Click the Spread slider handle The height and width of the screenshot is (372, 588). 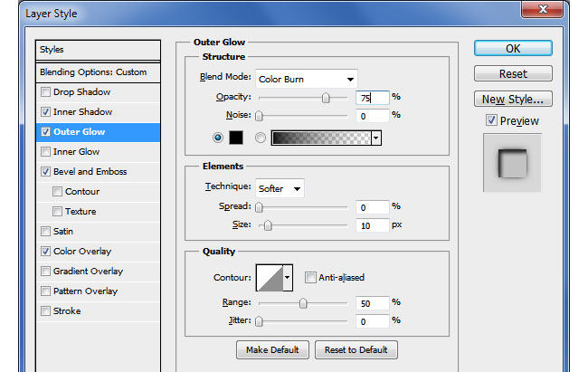[x=259, y=207]
